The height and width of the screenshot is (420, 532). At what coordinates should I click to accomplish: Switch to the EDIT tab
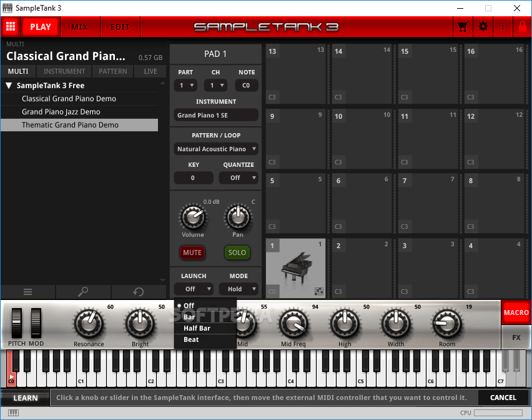click(x=120, y=27)
